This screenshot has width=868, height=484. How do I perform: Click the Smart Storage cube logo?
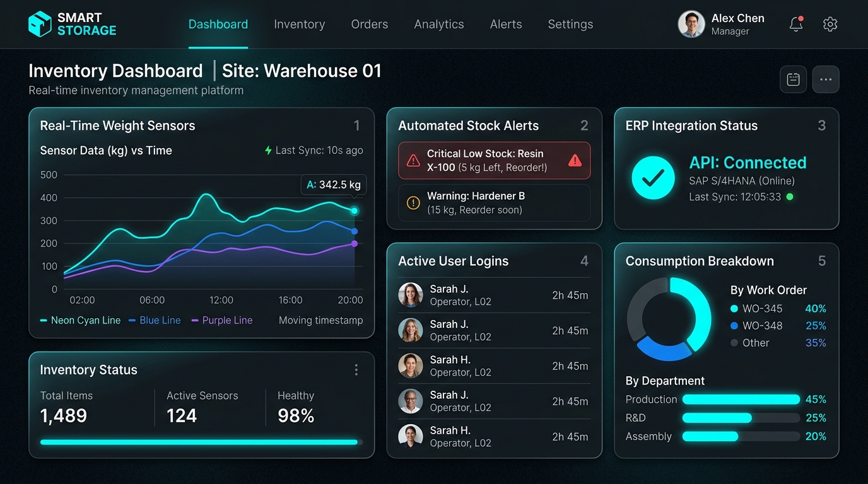40,24
